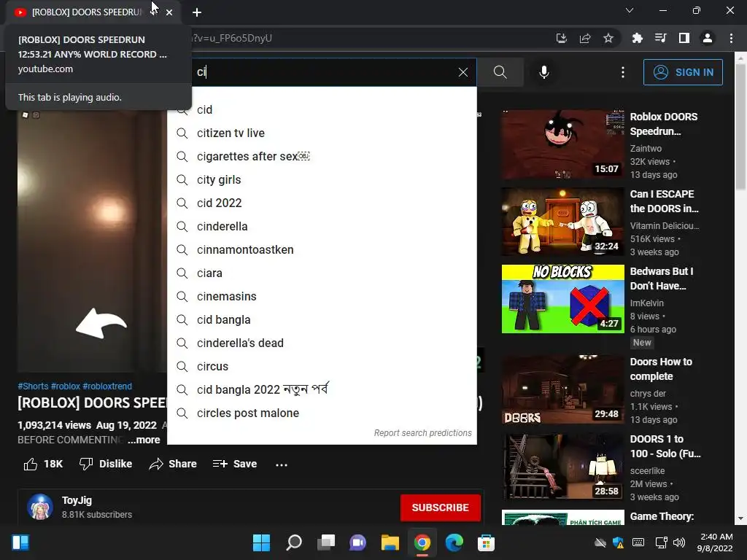Open 'Can I ESCAPE the DOORS' thumbnail
Viewport: 747px width, 560px height.
(x=562, y=222)
